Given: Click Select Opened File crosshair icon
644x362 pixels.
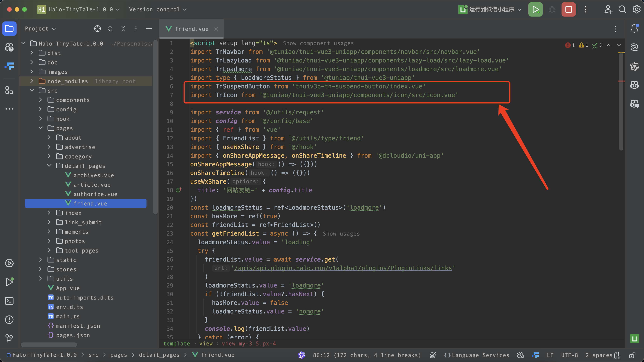Looking at the screenshot, I should (98, 28).
